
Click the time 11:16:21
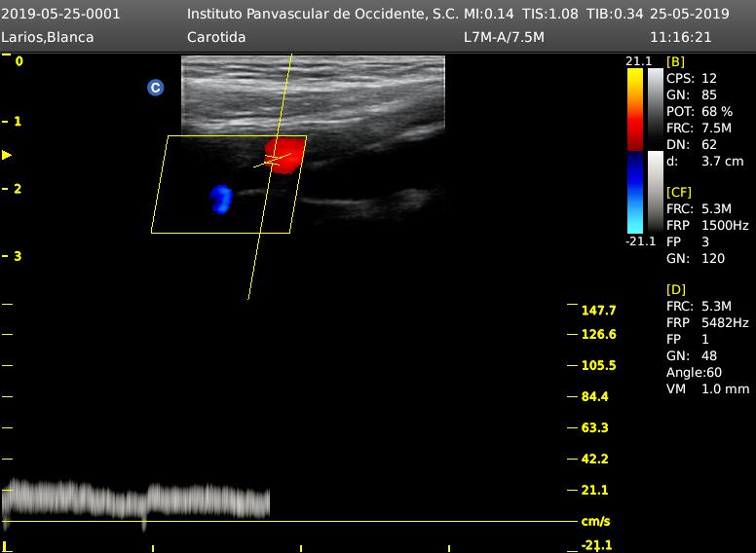681,37
